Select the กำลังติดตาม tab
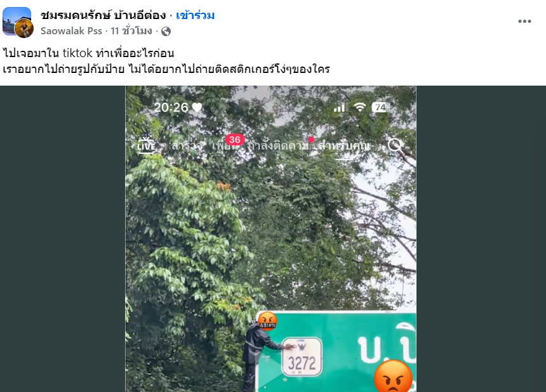 tap(277, 146)
